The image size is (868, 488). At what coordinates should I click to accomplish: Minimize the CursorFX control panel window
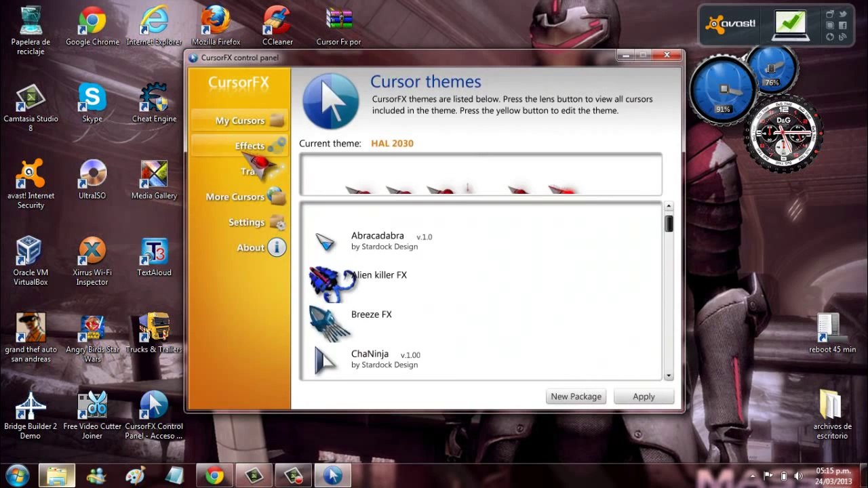tap(627, 55)
